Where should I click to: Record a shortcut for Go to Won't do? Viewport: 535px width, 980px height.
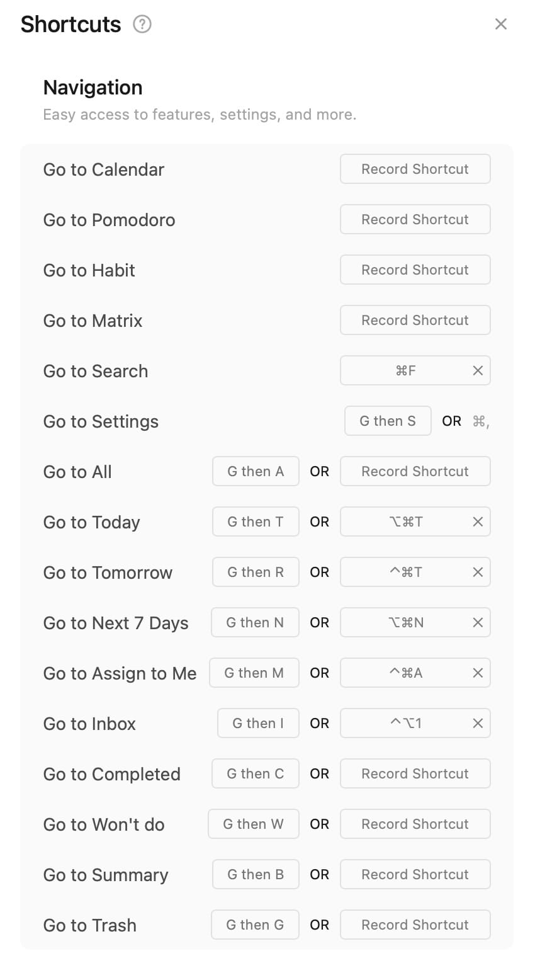click(415, 824)
